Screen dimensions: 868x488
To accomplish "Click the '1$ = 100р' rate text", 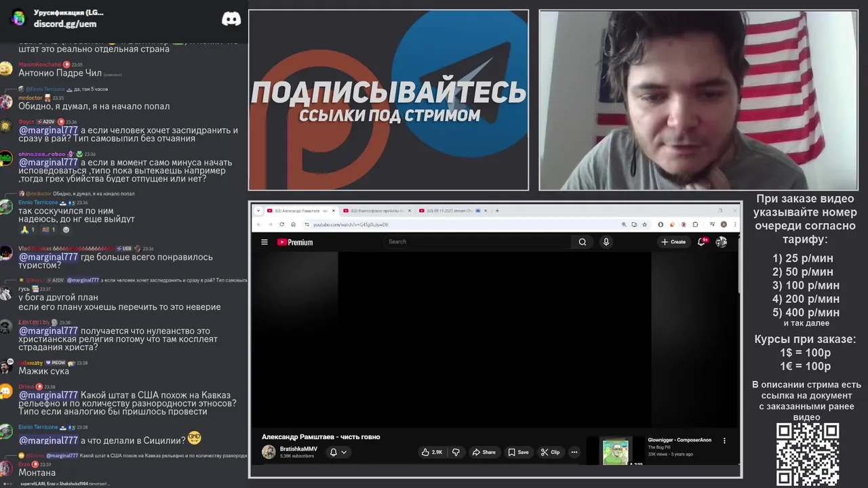I will [805, 352].
